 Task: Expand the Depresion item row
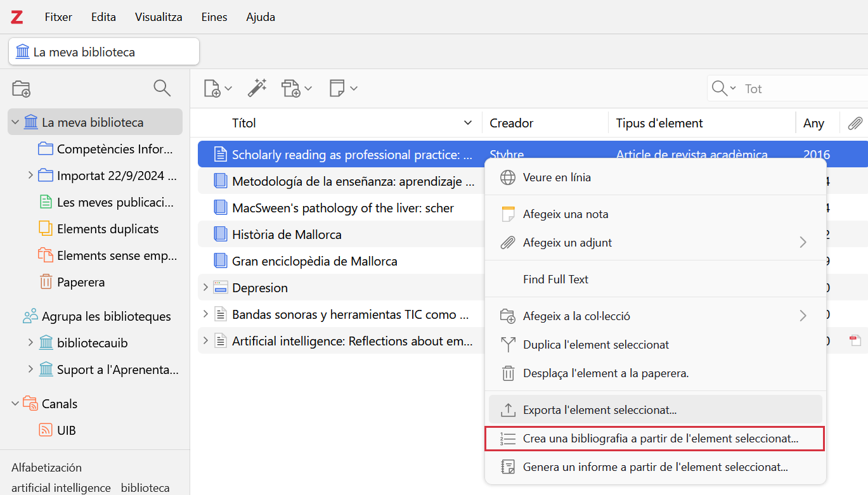(x=205, y=288)
